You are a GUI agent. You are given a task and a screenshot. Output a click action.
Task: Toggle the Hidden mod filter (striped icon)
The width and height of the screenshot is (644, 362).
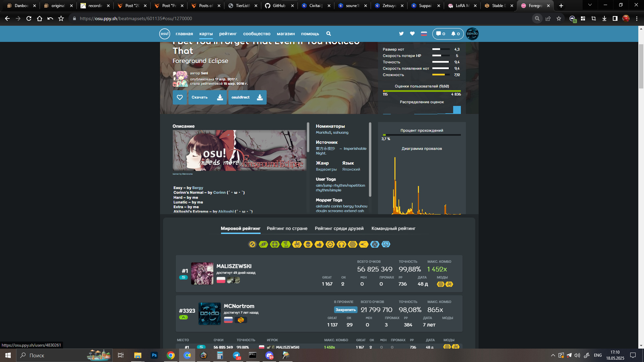353,244
